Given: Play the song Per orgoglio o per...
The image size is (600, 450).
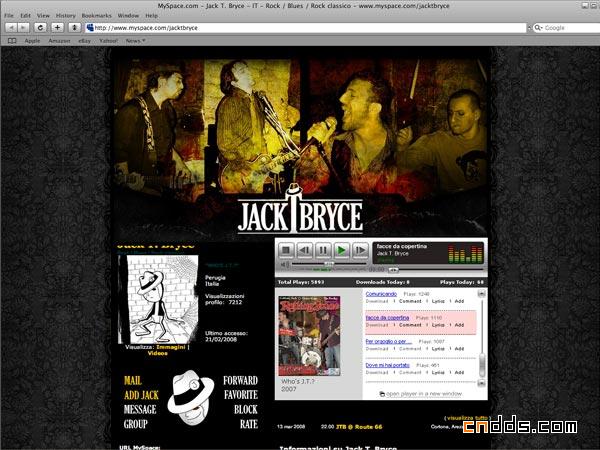Looking at the screenshot, I should point(389,341).
